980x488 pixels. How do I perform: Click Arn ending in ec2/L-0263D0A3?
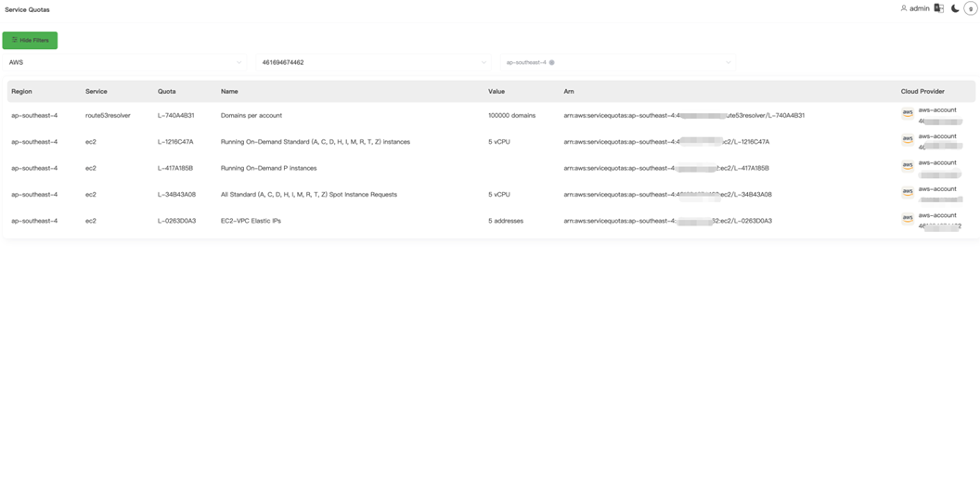[667, 221]
